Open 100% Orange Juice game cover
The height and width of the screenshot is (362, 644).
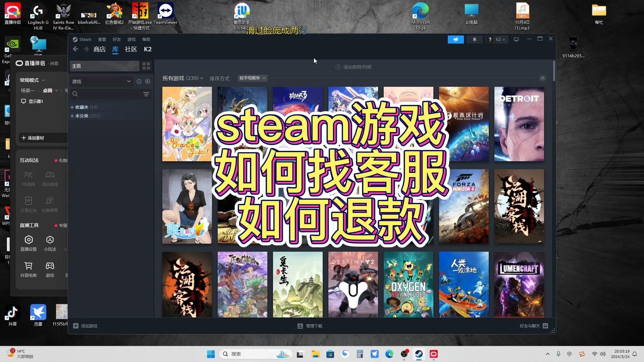tap(187, 124)
